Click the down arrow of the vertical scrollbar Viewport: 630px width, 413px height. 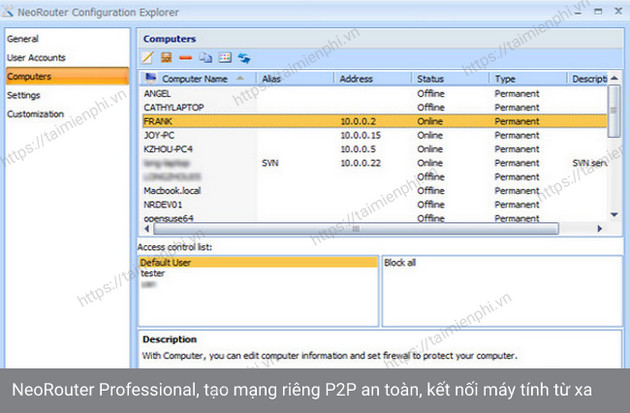616,215
